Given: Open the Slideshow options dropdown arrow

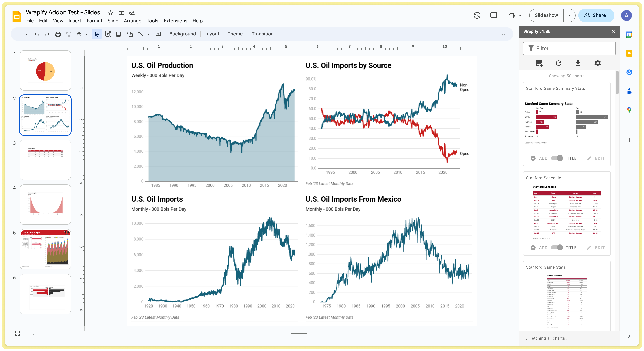Looking at the screenshot, I should pyautogui.click(x=569, y=15).
